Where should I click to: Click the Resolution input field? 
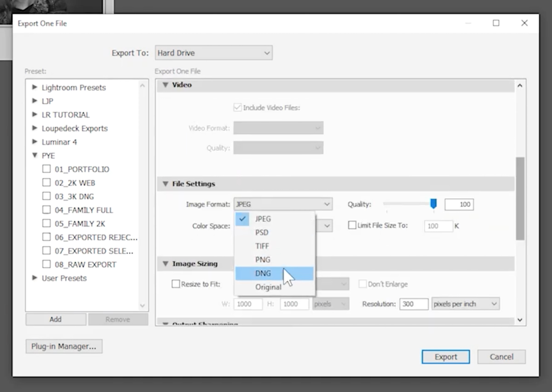[414, 304]
